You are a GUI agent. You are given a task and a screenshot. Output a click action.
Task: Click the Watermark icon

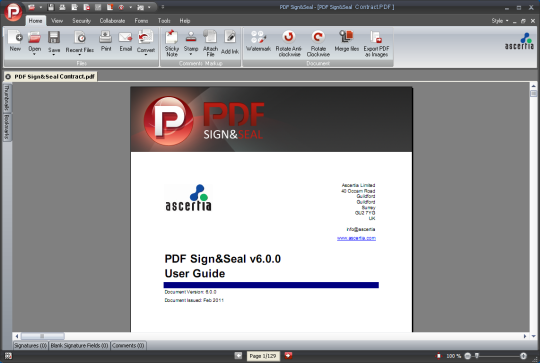pyautogui.click(x=258, y=37)
